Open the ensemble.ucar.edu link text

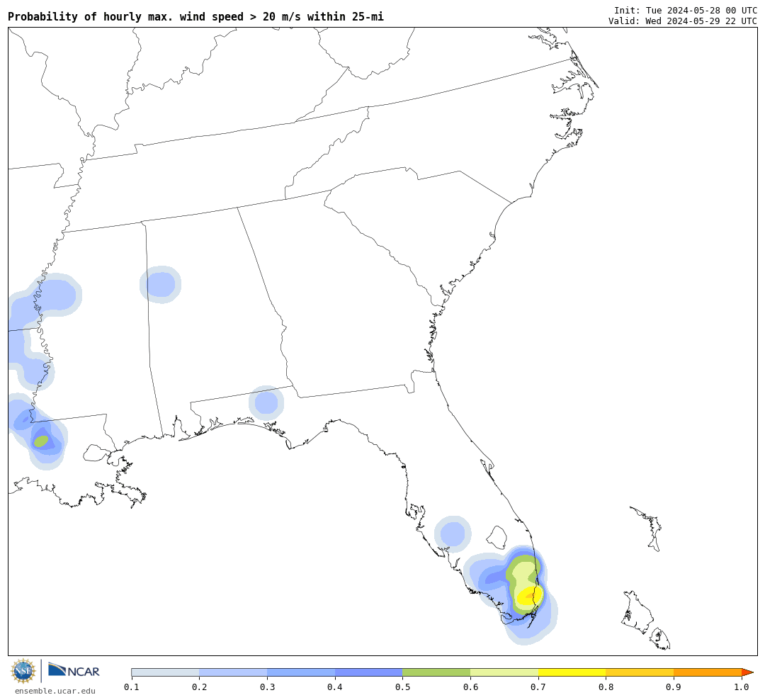coord(55,691)
